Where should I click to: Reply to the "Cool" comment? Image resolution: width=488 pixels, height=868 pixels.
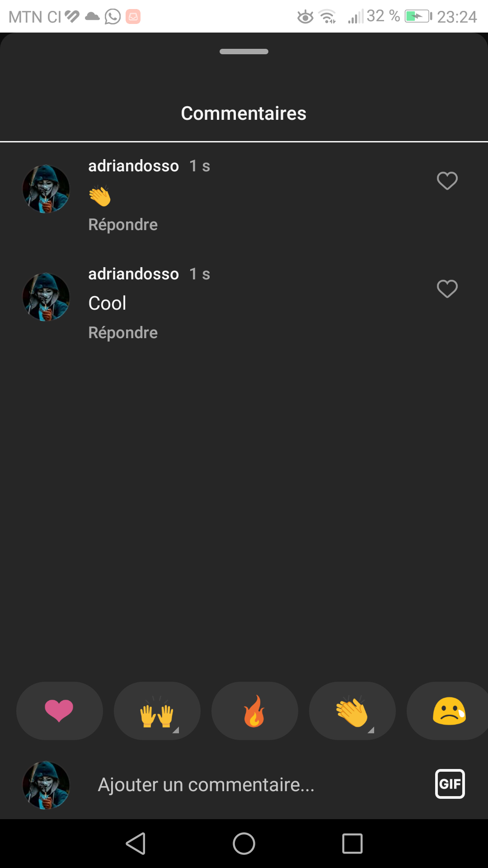[123, 333]
